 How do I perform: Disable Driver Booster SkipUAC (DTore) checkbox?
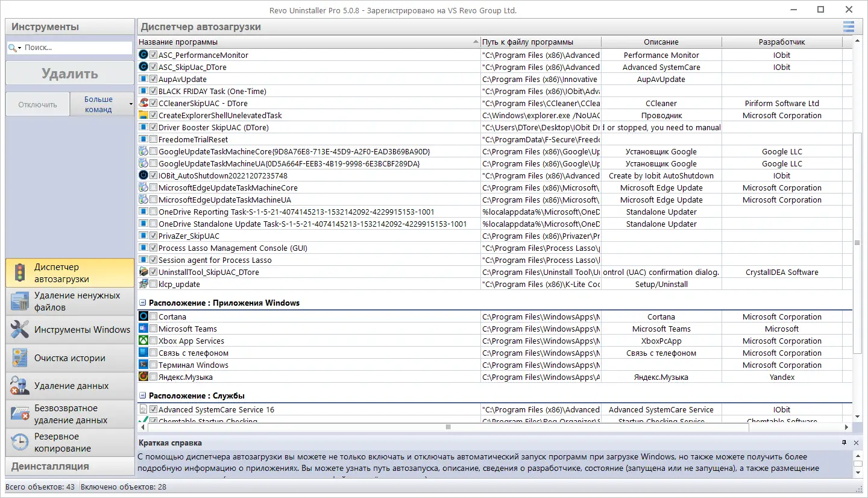tap(154, 127)
